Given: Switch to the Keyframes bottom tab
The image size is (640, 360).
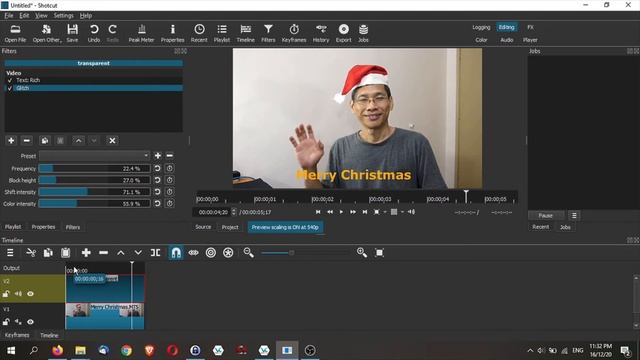Looking at the screenshot, I should [x=17, y=335].
